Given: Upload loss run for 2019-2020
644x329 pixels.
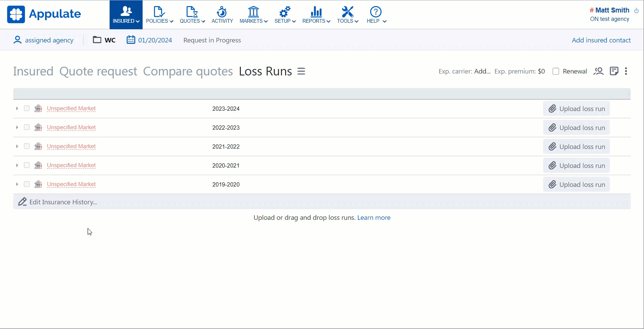Looking at the screenshot, I should (576, 185).
